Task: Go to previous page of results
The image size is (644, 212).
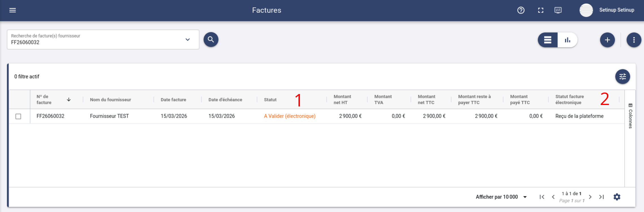Action: [x=553, y=197]
